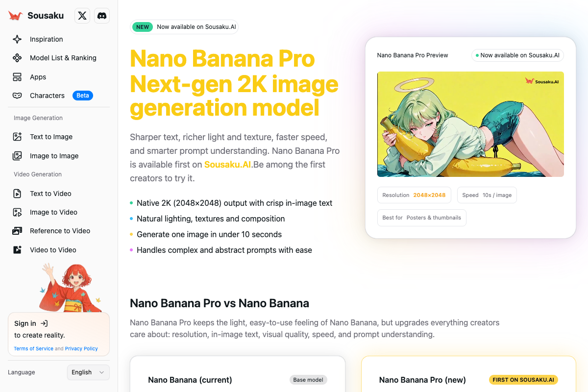The width and height of the screenshot is (588, 392).
Task: Click the FIRST ON SOUSAKU.AI badge
Action: 523,380
